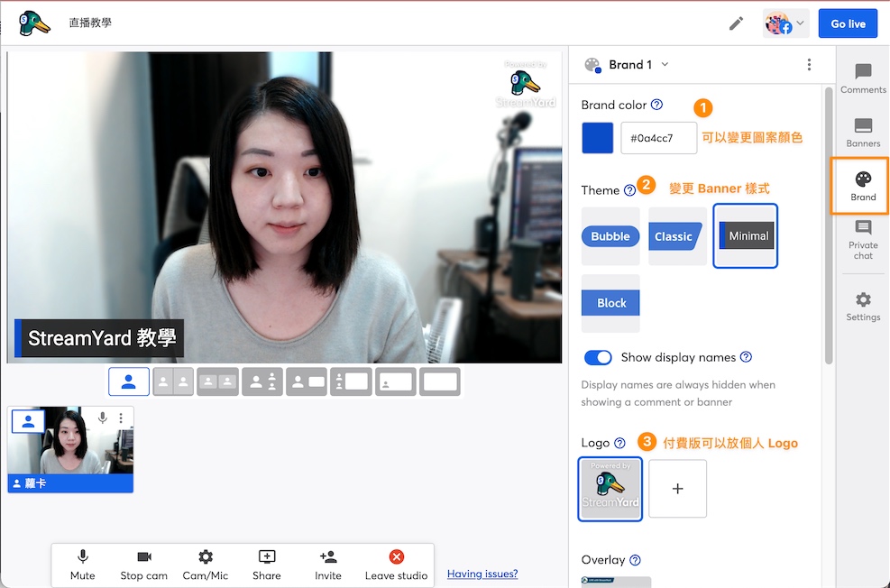Viewport: 890px width, 588px height.
Task: Click the blue brand color swatch
Action: pyautogui.click(x=597, y=138)
